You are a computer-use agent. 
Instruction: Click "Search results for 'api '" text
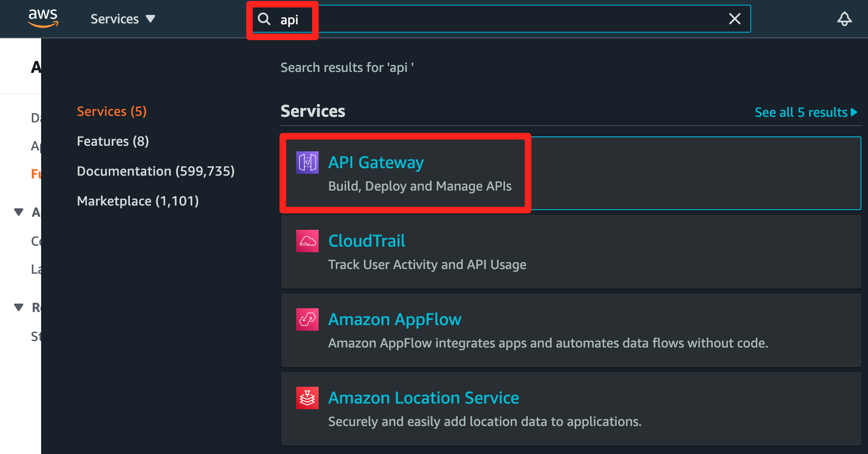(x=347, y=68)
